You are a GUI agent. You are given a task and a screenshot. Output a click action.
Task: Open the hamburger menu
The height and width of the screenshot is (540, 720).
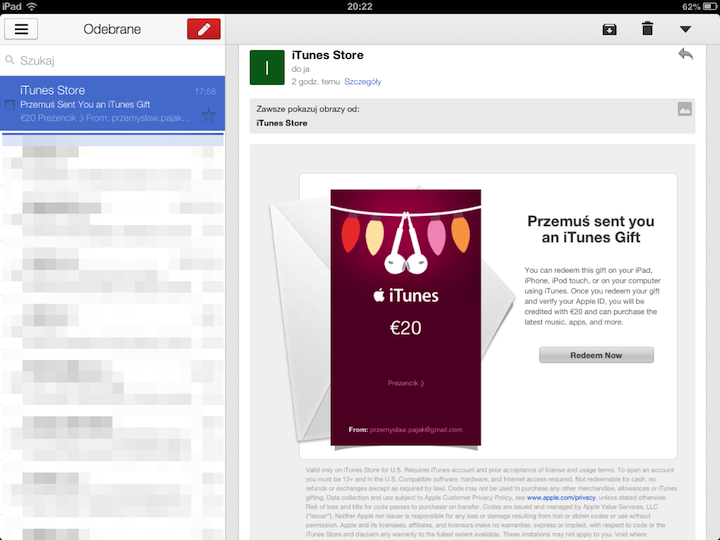coord(21,29)
